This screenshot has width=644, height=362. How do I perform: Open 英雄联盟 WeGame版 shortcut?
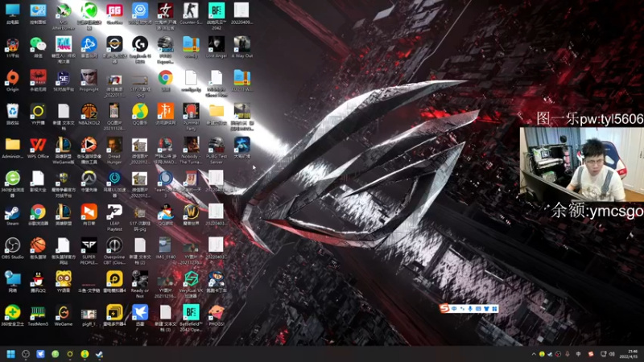pyautogui.click(x=64, y=150)
